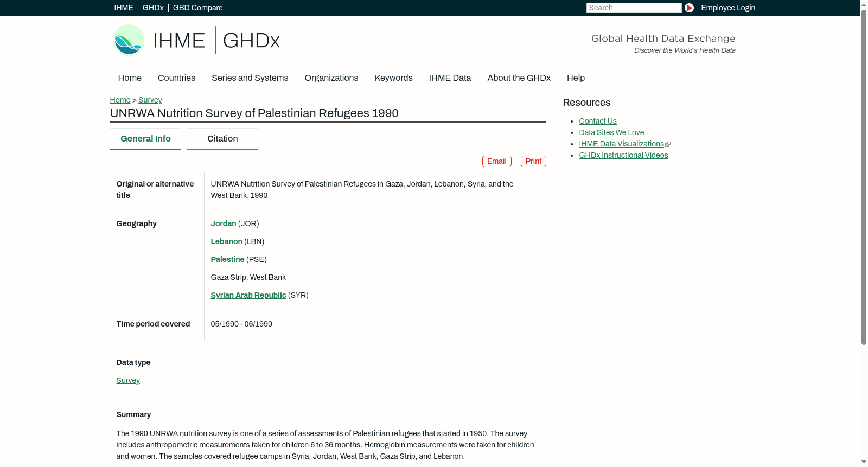This screenshot has width=868, height=467.
Task: Switch to the Citation tab
Action: tap(222, 139)
